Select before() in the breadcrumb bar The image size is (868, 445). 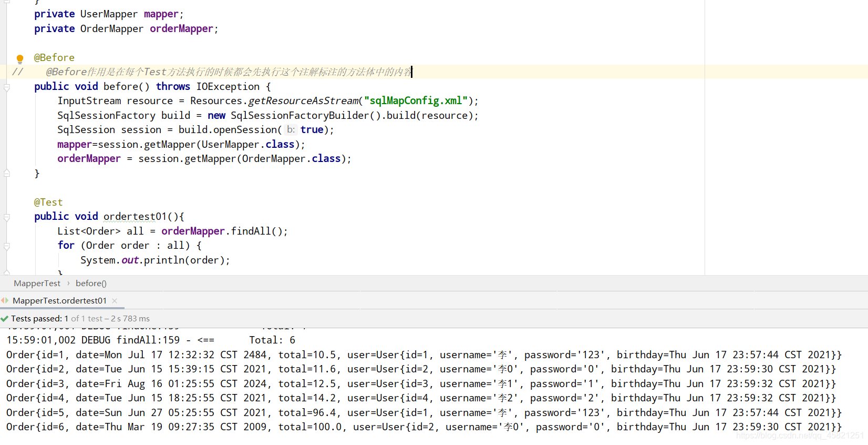(x=91, y=284)
